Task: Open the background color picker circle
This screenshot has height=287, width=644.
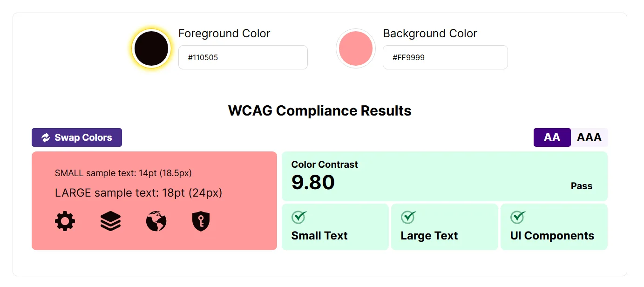Action: coord(356,48)
